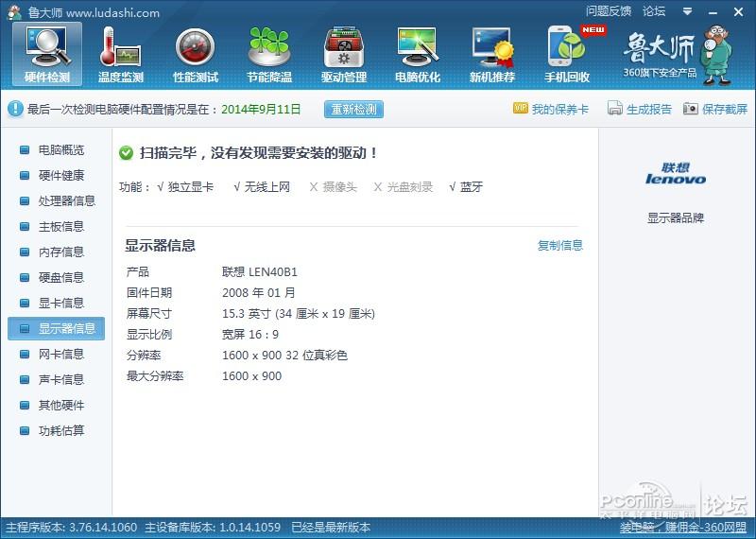This screenshot has width=756, height=539.
Task: Click the 显示器信息 section heading
Action: point(160,246)
